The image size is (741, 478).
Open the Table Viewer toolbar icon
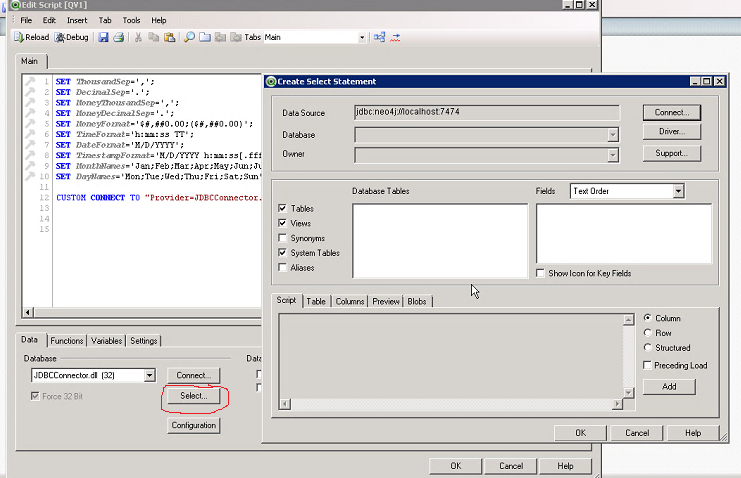click(x=379, y=38)
